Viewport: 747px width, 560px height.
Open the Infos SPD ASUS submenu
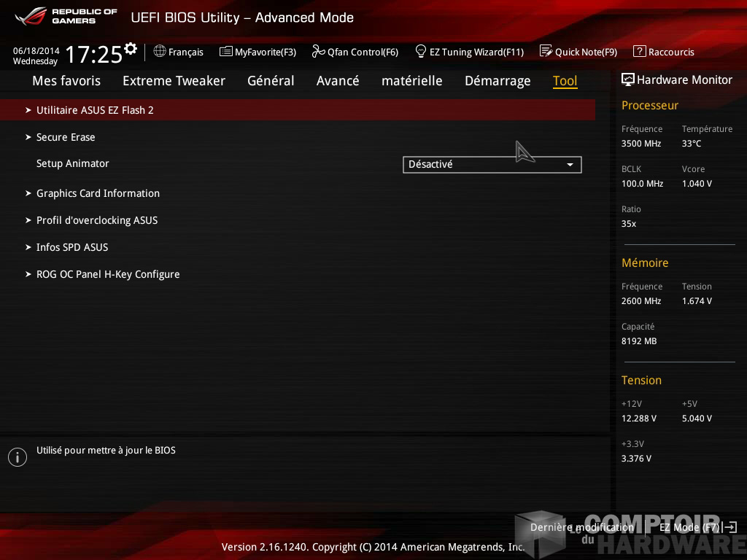coord(72,247)
